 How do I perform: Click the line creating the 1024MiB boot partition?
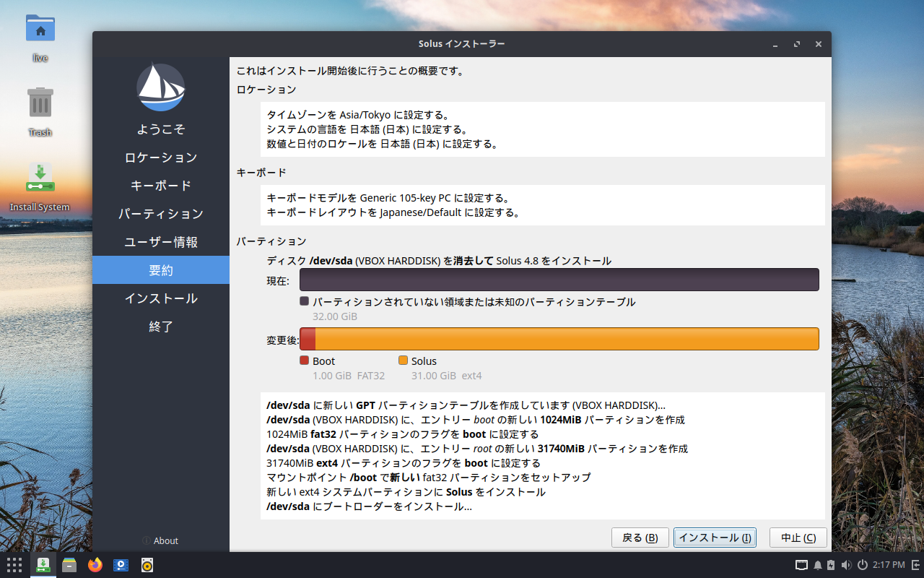(476, 420)
